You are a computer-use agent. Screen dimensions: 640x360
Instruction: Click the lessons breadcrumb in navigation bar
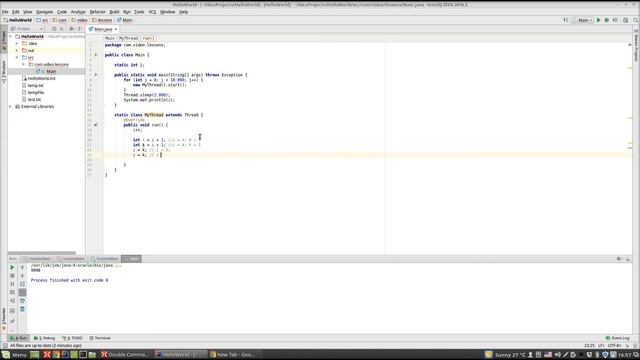(102, 20)
